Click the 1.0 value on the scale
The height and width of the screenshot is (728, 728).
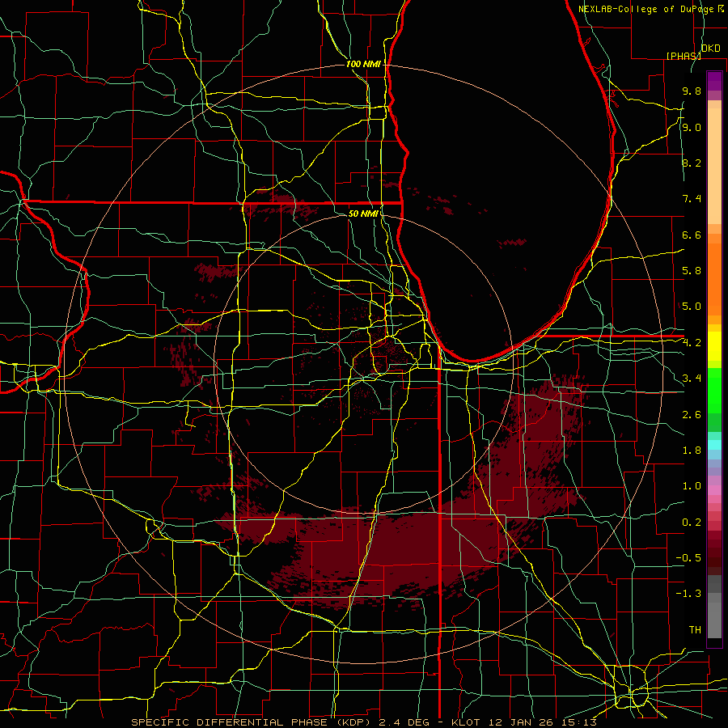(692, 486)
